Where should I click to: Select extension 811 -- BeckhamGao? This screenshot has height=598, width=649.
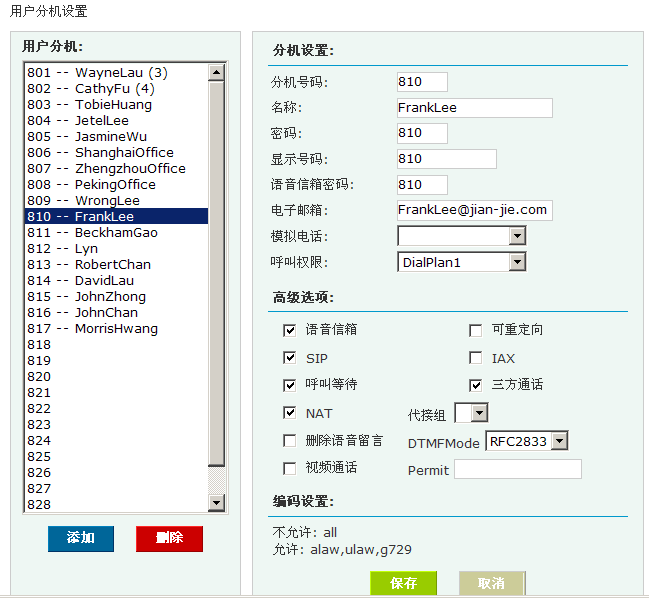[x=116, y=233]
